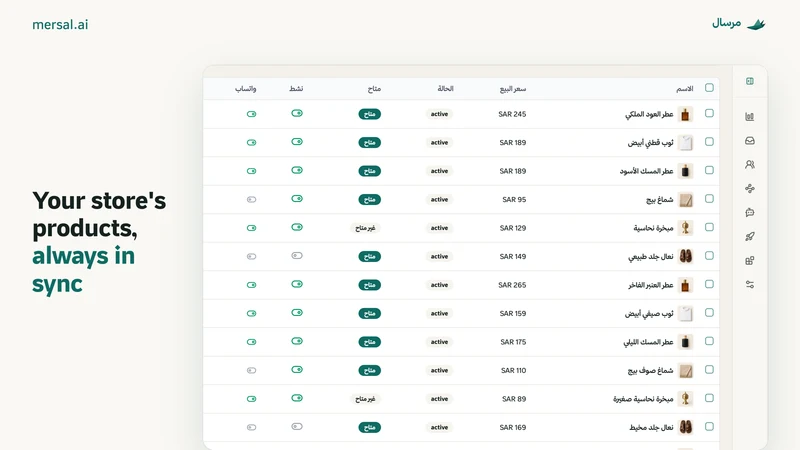Image resolution: width=800 pixels, height=450 pixels.
Task: Click the غير متاح badge in SAR 89 row
Action: point(365,399)
